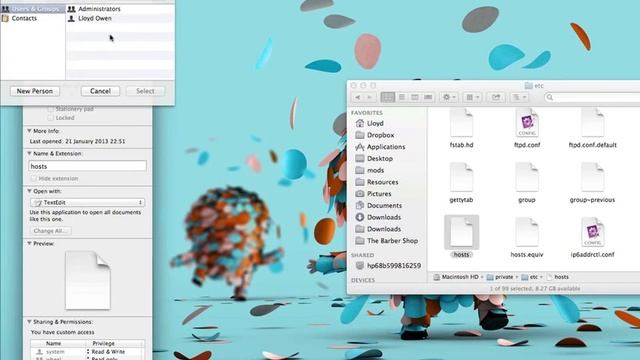Toggle the Hide extension checkbox
This screenshot has height=360, width=640.
point(34,178)
